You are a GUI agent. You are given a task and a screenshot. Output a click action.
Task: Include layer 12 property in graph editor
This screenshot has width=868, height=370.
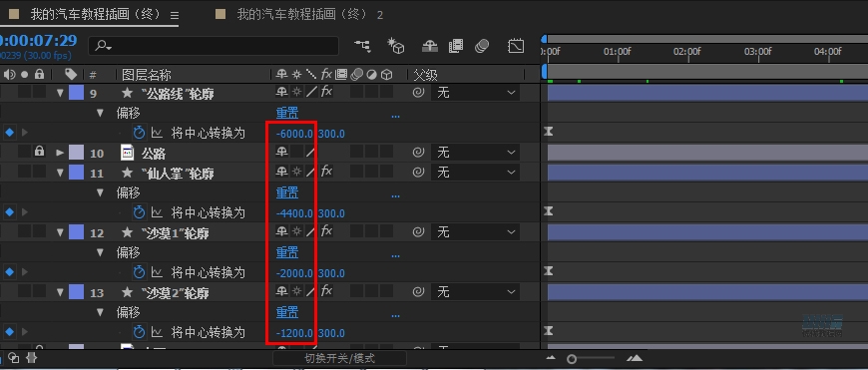click(x=158, y=272)
